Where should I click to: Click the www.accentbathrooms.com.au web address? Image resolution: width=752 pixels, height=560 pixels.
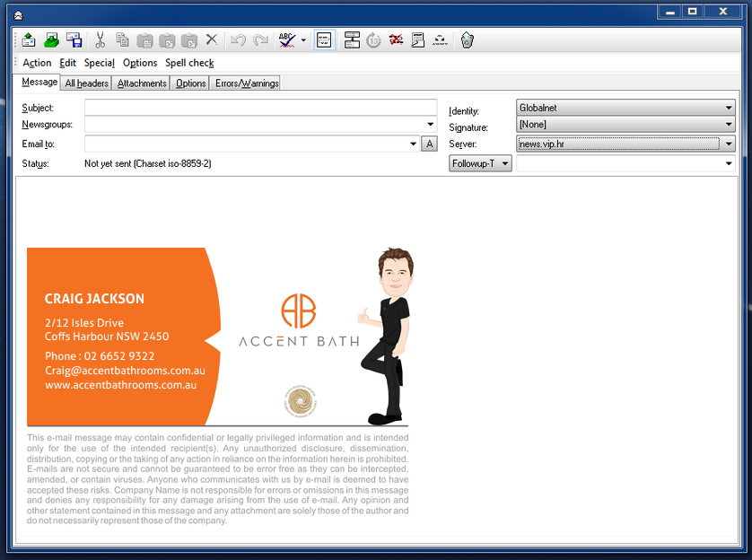[121, 385]
